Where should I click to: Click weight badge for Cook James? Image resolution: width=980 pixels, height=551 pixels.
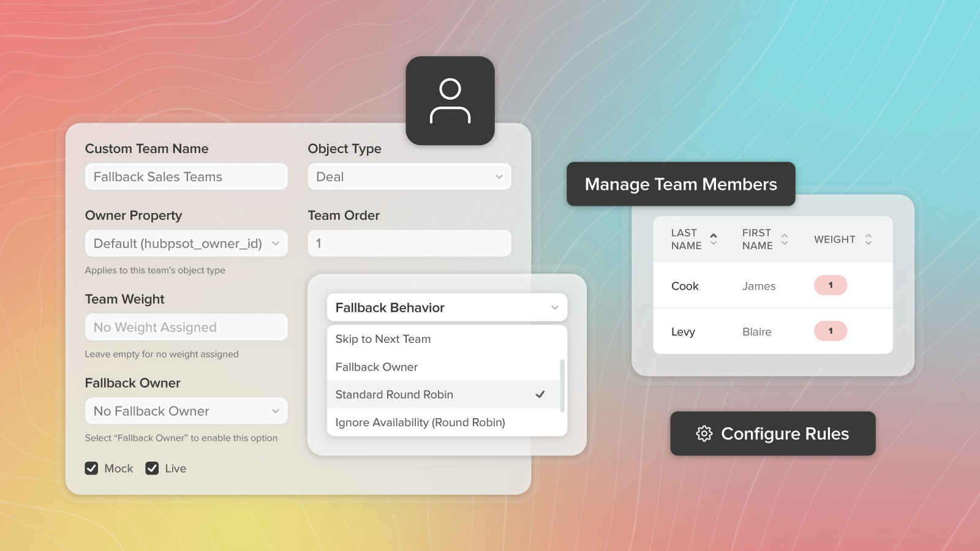click(831, 285)
